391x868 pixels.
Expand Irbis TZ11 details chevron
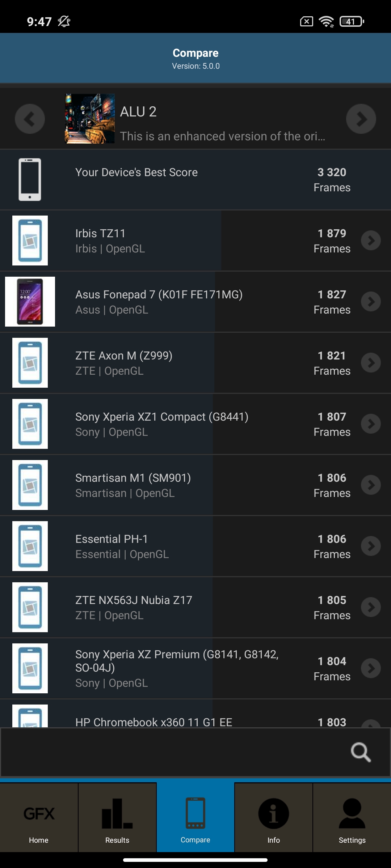[x=371, y=241]
